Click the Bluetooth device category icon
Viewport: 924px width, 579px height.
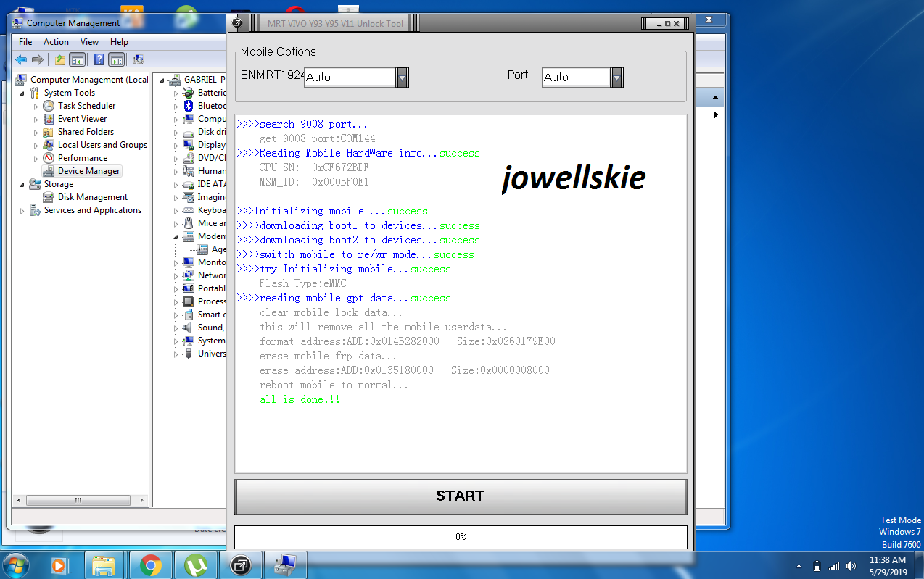pyautogui.click(x=189, y=106)
